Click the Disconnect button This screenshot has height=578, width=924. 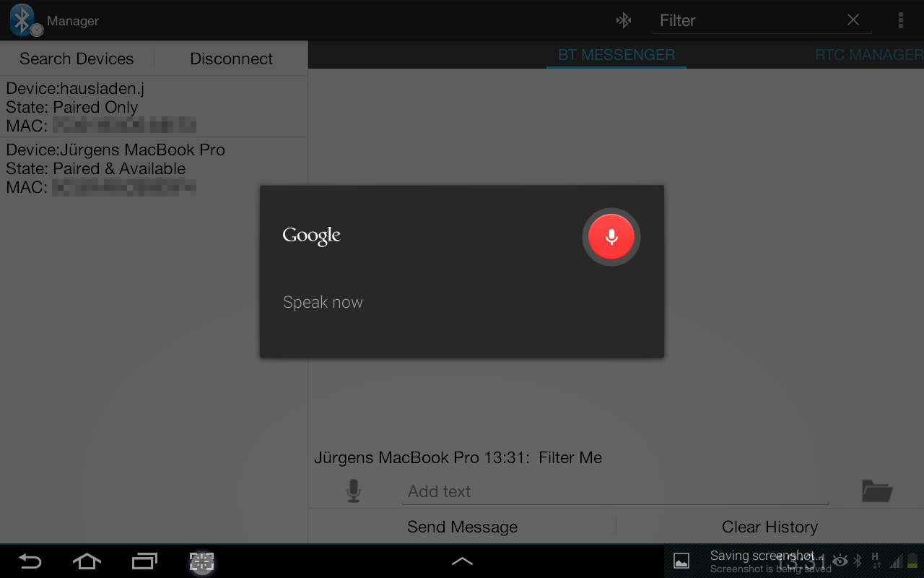(x=231, y=59)
